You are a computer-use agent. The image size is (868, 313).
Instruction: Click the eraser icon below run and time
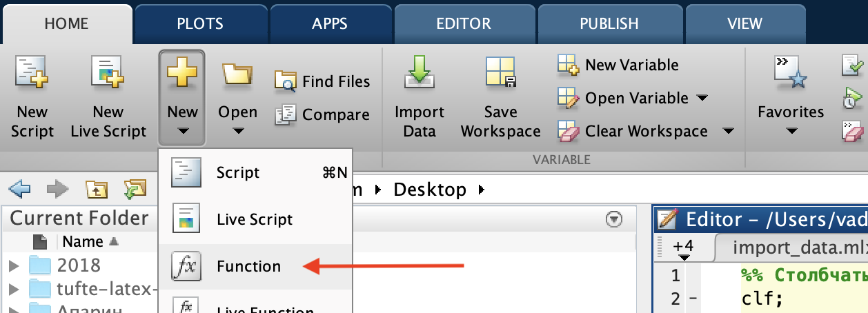coord(851,130)
